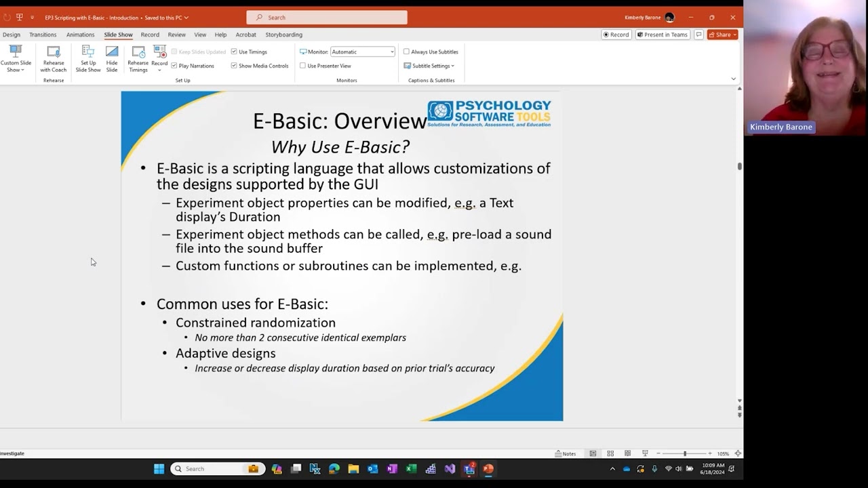Toggle the Notes pane
868x488 pixels.
[x=566, y=453]
